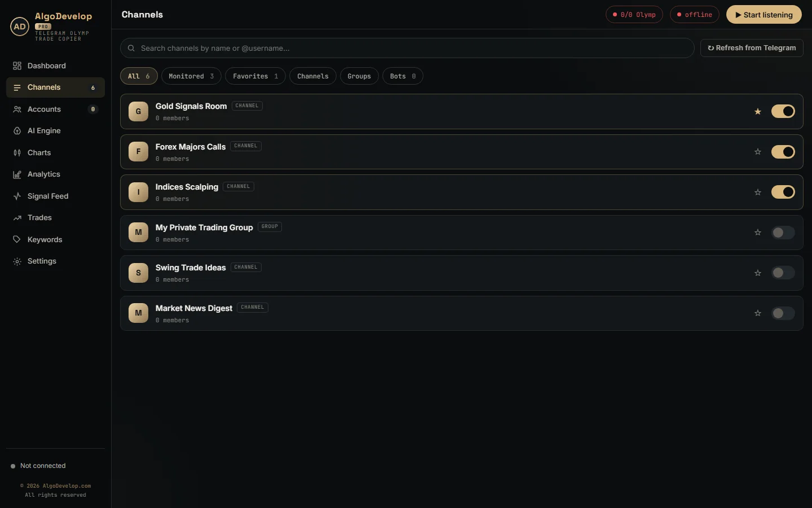Screen dimensions: 812x508
Task: Star My Private Trading Group
Action: coord(758,233)
